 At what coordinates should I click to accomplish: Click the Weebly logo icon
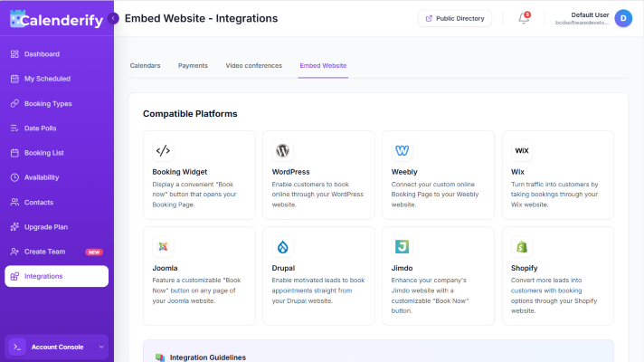(402, 151)
